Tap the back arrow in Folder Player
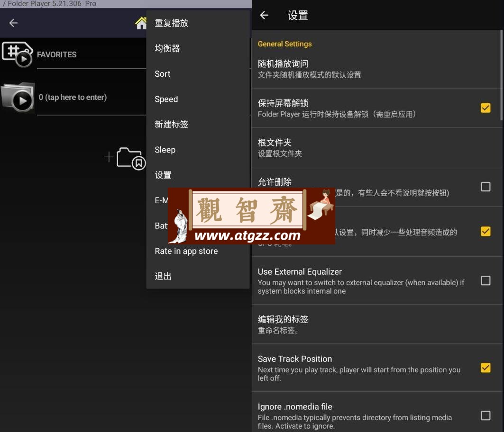This screenshot has width=504, height=432. tap(13, 23)
